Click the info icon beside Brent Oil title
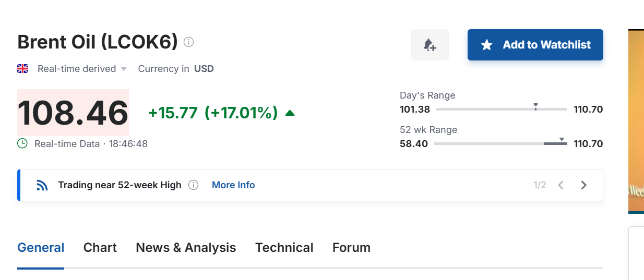Image resolution: width=644 pixels, height=280 pixels. click(x=189, y=42)
